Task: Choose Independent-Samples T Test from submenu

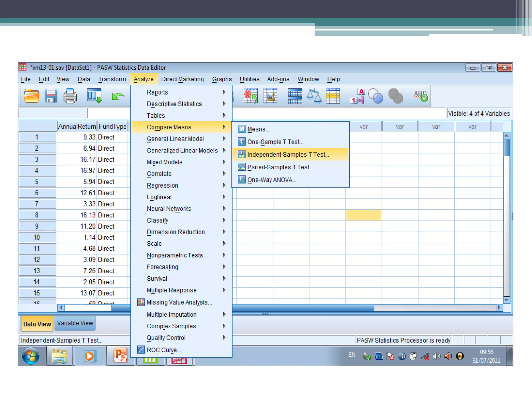Action: click(290, 155)
